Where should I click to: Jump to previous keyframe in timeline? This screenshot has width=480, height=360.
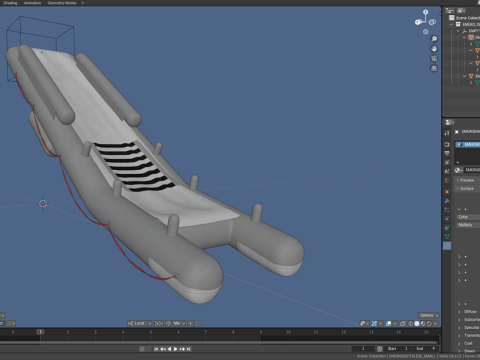[x=163, y=349]
